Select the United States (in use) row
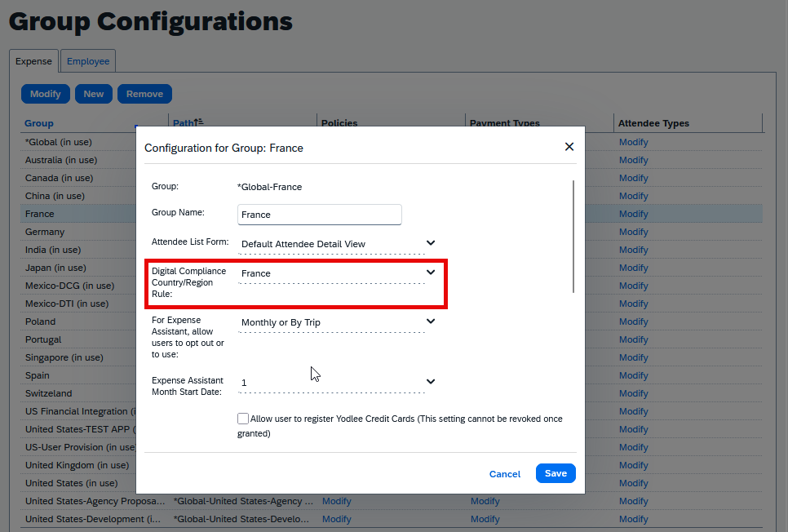Viewport: 788px width, 532px height. point(71,483)
